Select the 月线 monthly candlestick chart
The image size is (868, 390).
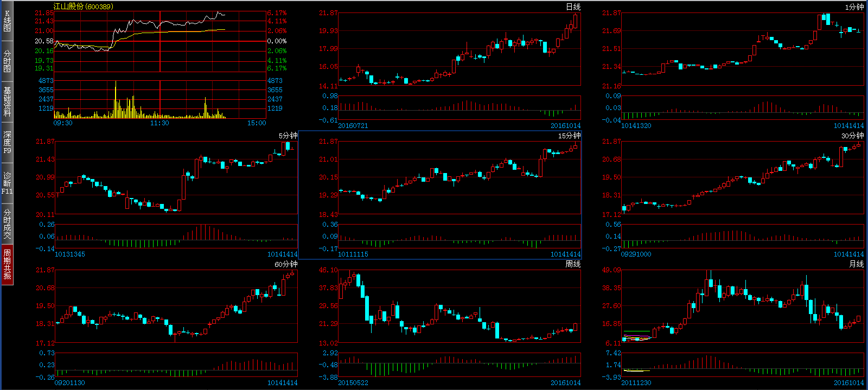click(x=742, y=306)
